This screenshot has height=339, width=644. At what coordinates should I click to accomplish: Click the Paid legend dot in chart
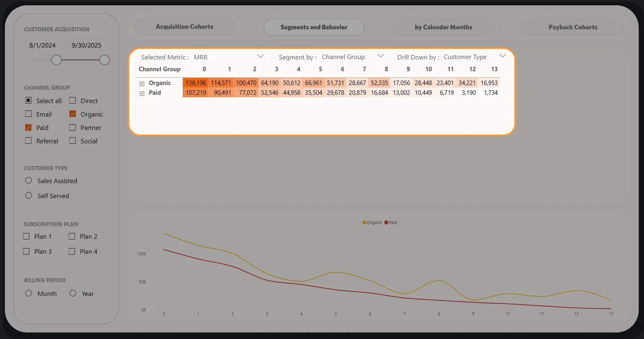click(x=386, y=222)
